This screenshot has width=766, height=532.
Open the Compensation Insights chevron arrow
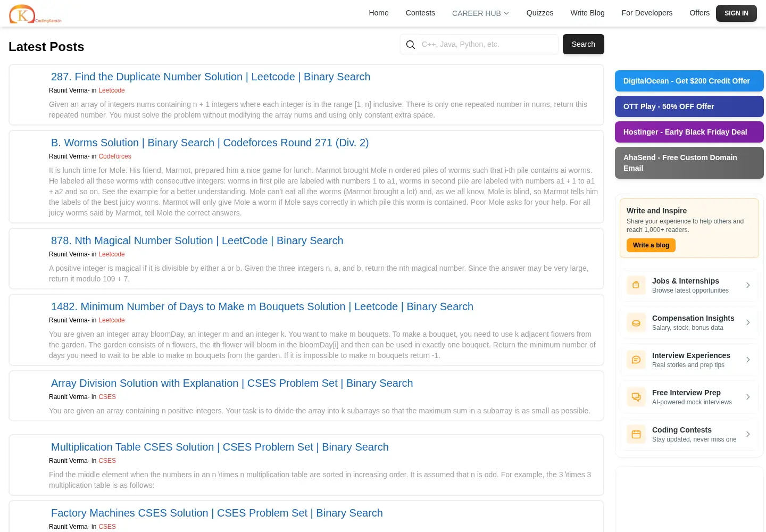[x=748, y=322]
